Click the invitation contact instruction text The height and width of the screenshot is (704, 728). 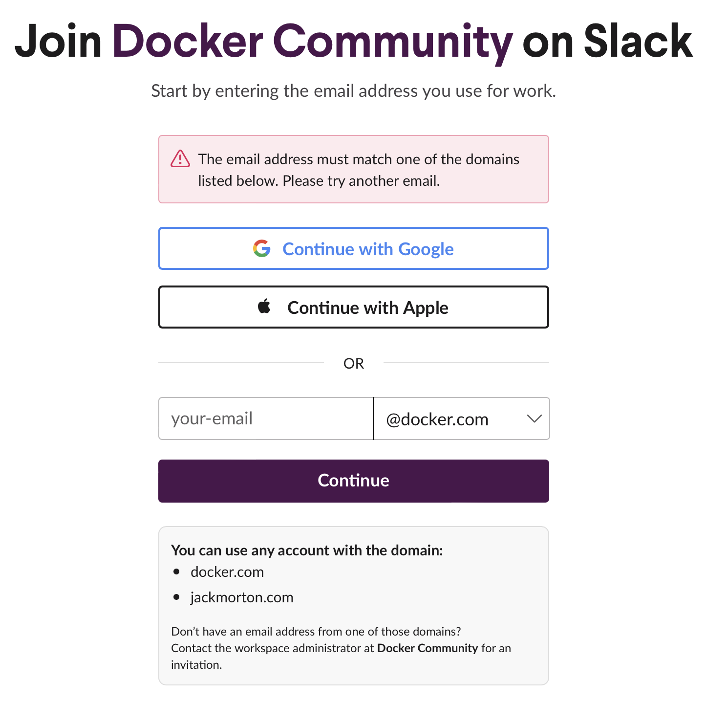point(341,648)
